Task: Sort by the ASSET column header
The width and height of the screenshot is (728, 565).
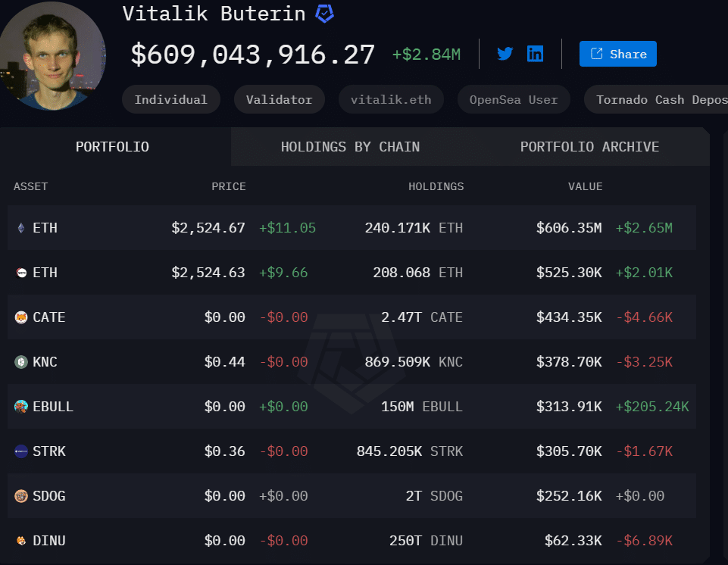Action: coord(30,186)
